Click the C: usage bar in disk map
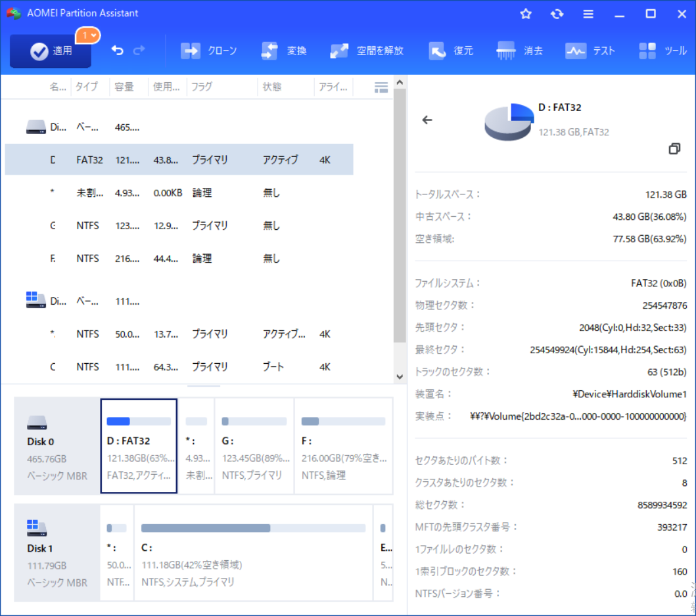This screenshot has height=616, width=696. [254, 528]
